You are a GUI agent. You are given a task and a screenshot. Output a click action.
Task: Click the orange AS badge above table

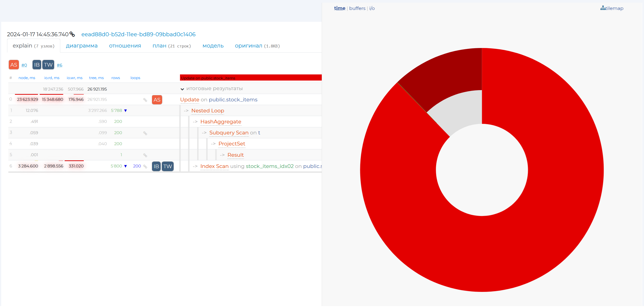click(x=14, y=65)
